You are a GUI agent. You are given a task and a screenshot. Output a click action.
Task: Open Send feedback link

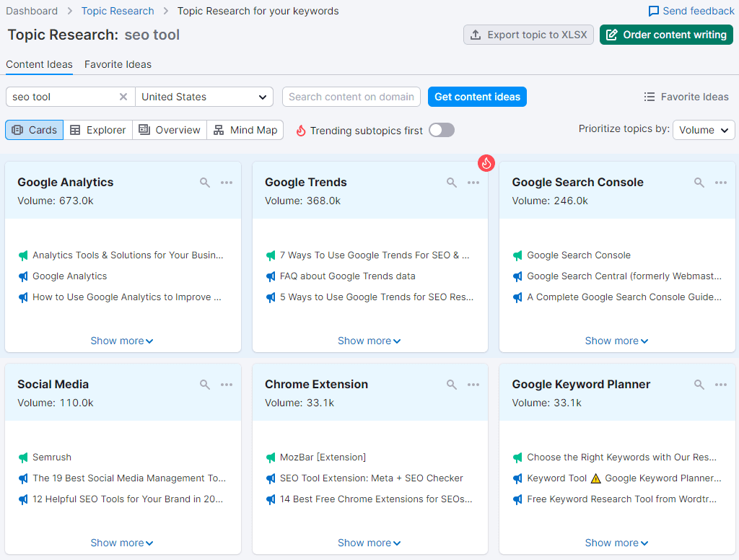[691, 11]
